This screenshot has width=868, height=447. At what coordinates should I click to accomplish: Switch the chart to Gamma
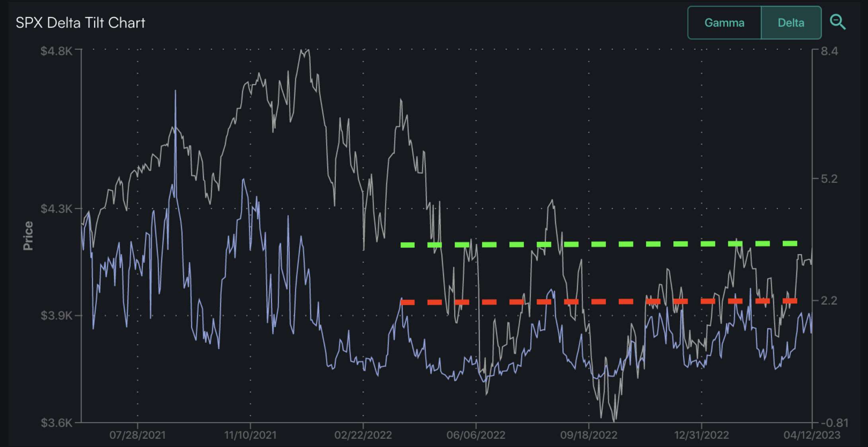(x=724, y=23)
